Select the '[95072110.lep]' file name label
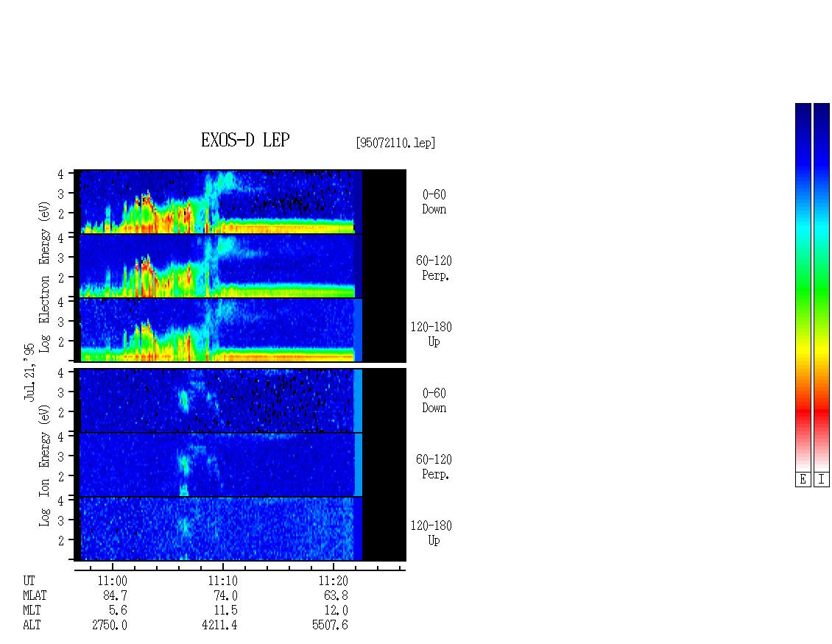This screenshot has height=644, width=832. [395, 143]
